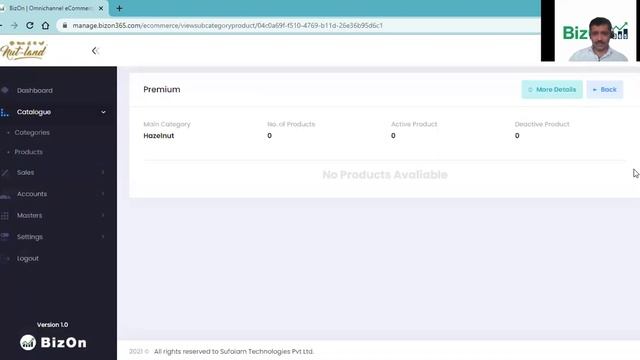Close the BizOn browser tab
Viewport: 640px width, 360px height.
pyautogui.click(x=101, y=8)
